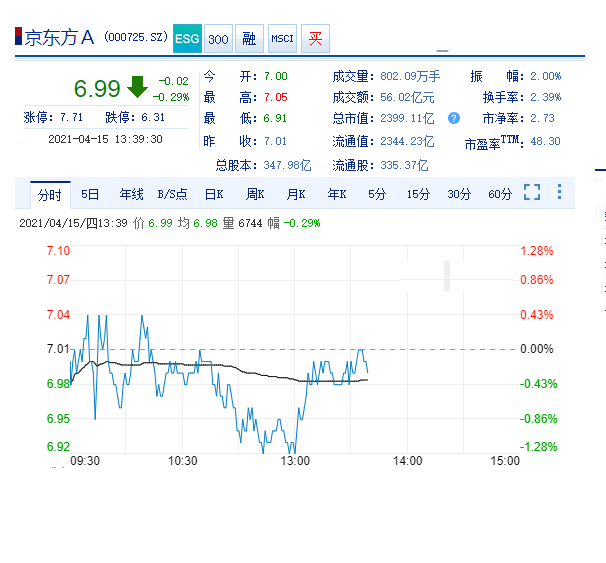The width and height of the screenshot is (606, 563).
Task: Click the blue question mark help icon
Action: (454, 118)
